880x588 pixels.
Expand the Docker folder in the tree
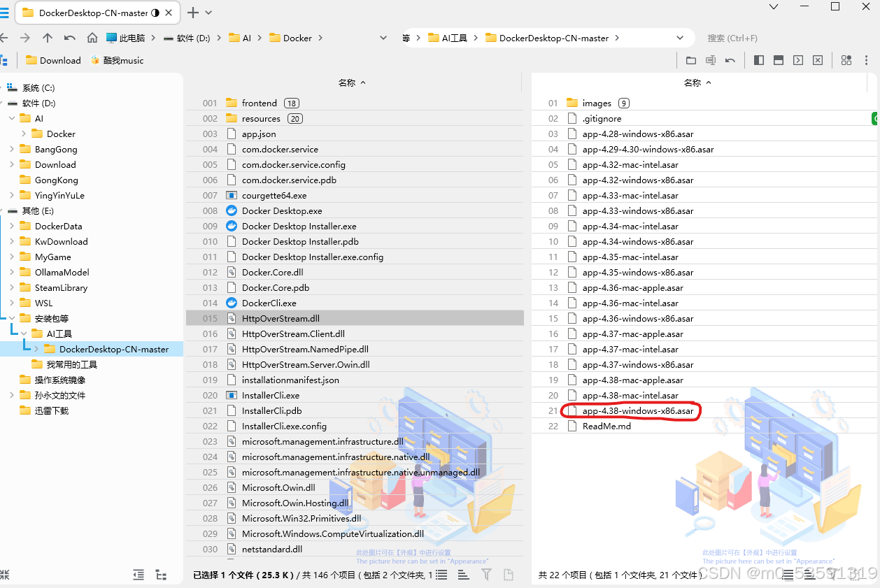[24, 134]
